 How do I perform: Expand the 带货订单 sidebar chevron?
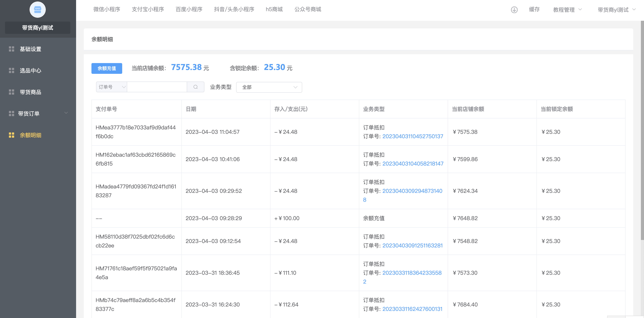(x=66, y=113)
